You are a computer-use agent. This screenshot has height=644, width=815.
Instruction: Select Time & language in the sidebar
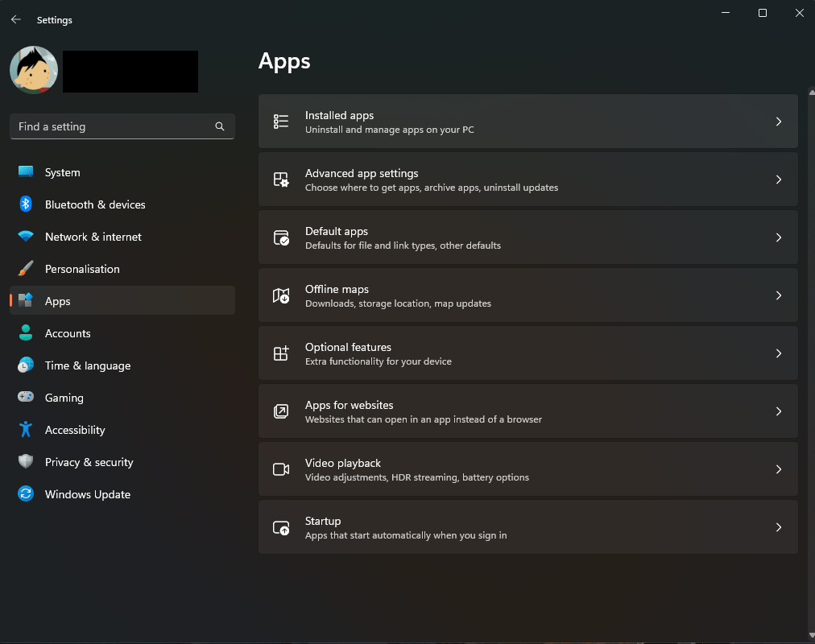pyautogui.click(x=87, y=365)
